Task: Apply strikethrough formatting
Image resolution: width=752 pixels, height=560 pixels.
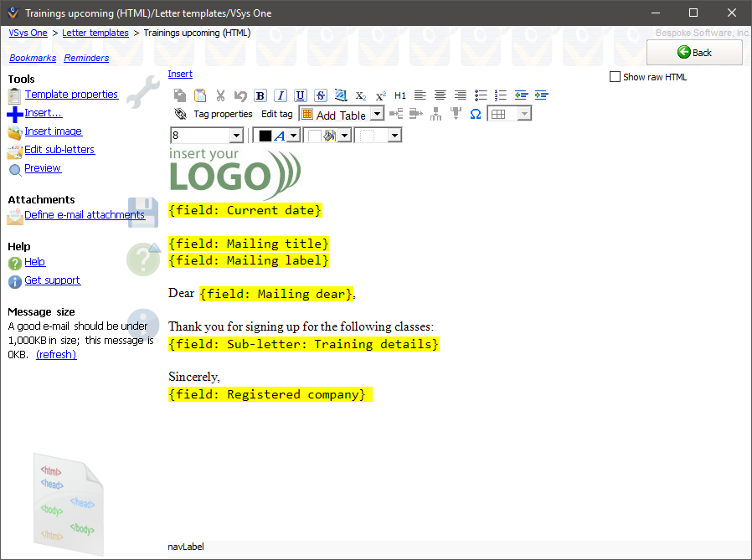Action: coord(321,95)
